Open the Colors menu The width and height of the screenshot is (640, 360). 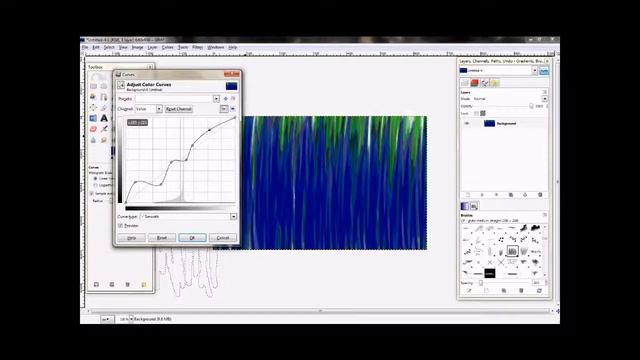167,47
